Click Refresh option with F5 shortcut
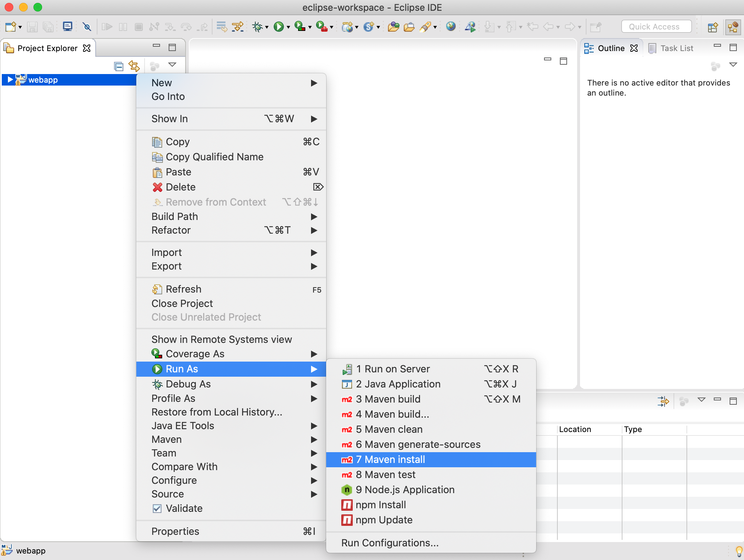The image size is (744, 560). (183, 289)
